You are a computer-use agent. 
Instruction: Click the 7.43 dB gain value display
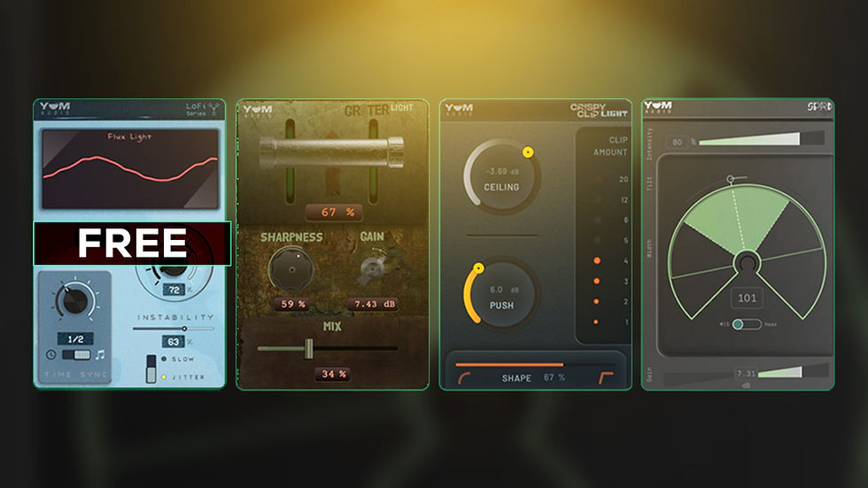click(x=375, y=305)
